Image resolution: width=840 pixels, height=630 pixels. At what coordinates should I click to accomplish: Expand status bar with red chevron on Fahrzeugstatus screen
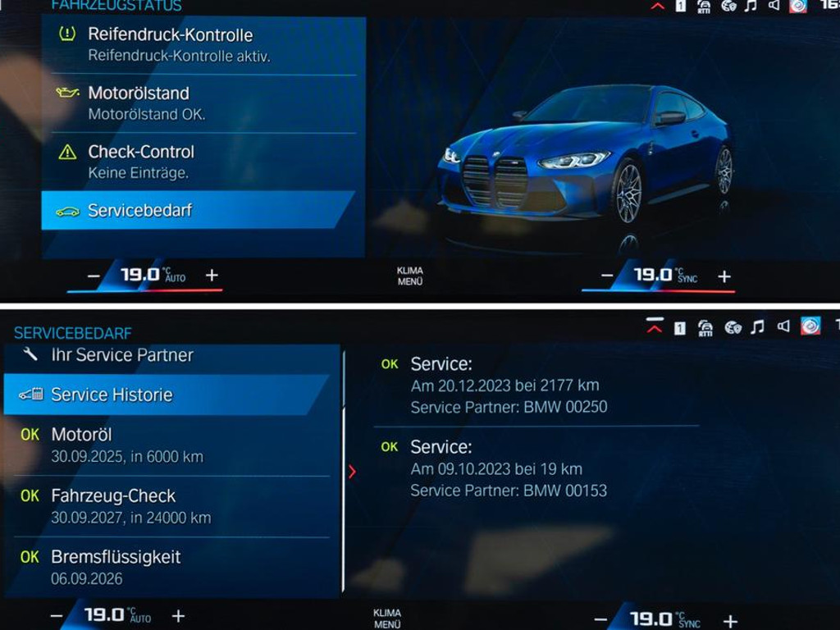[x=657, y=6]
